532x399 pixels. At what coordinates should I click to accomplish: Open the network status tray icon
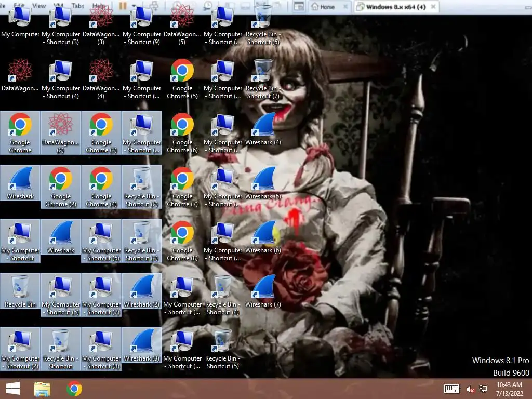483,389
